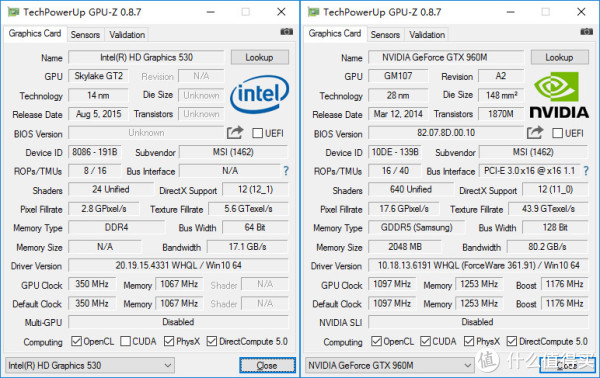Click camera screenshot icon in NVIDIA window
Image resolution: width=600 pixels, height=378 pixels.
click(x=587, y=32)
